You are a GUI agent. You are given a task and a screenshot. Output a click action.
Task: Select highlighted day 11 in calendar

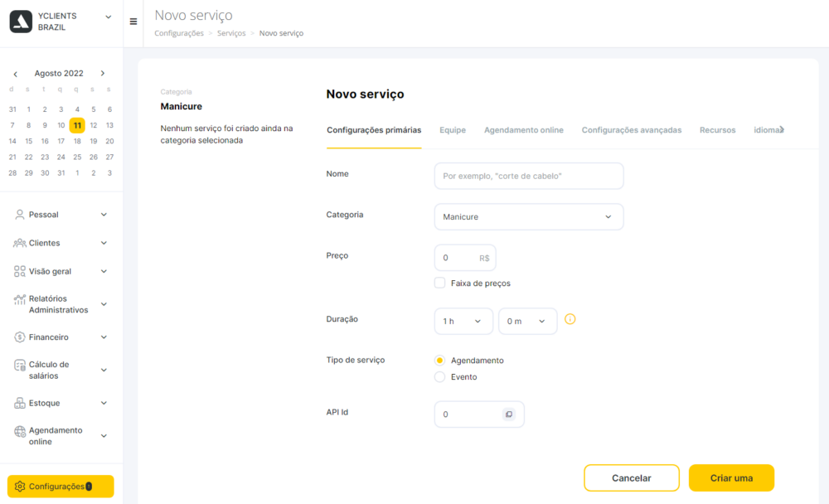[77, 125]
